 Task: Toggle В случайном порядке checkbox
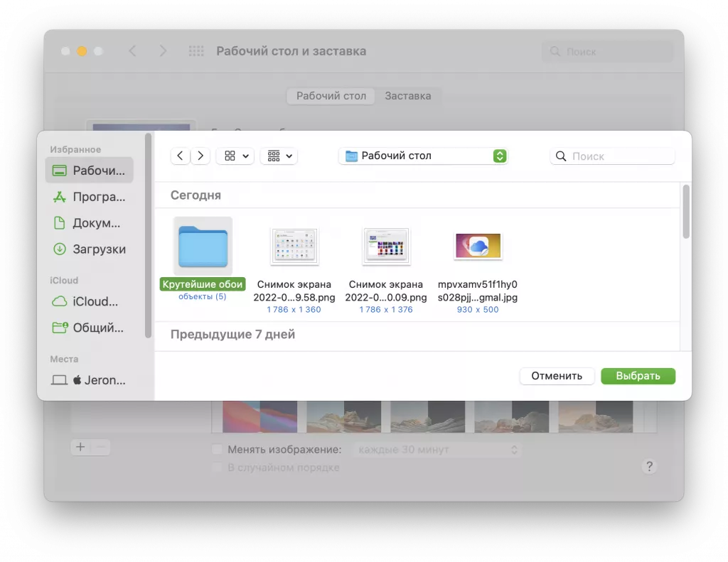coord(217,468)
